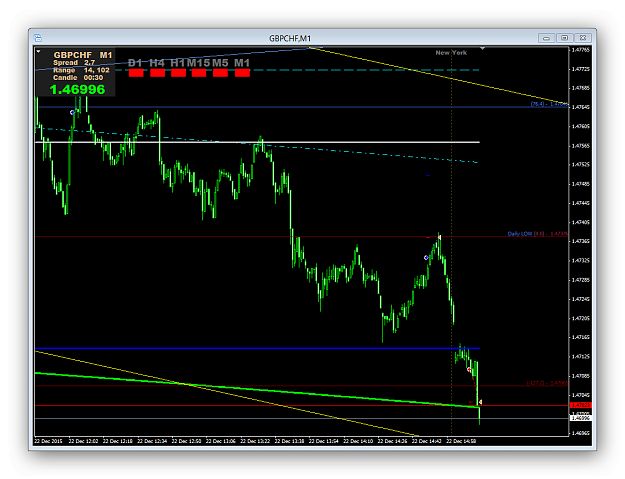
Task: Click the Spread 2.7 readout
Action: pos(74,63)
